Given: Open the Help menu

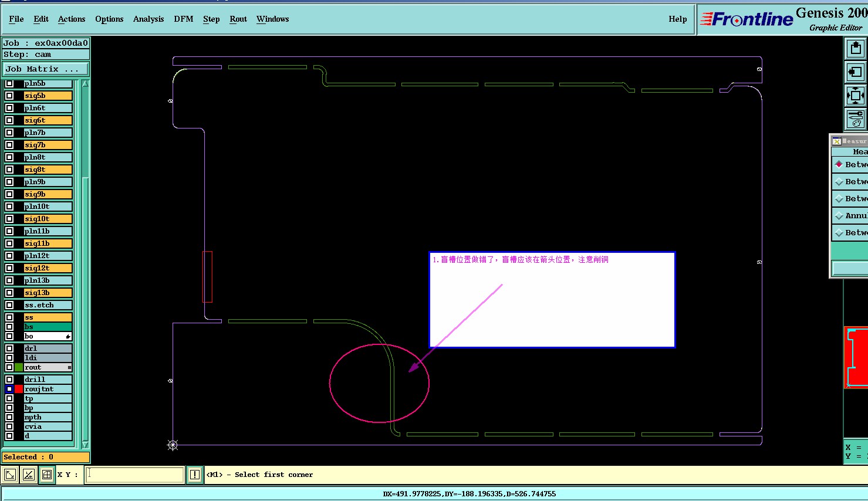Looking at the screenshot, I should pos(678,19).
